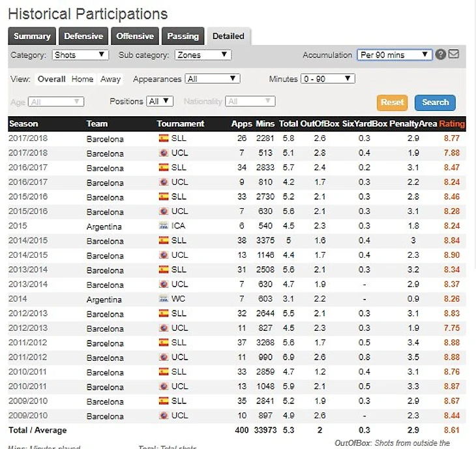Click the Total / Average row label

coord(38,430)
